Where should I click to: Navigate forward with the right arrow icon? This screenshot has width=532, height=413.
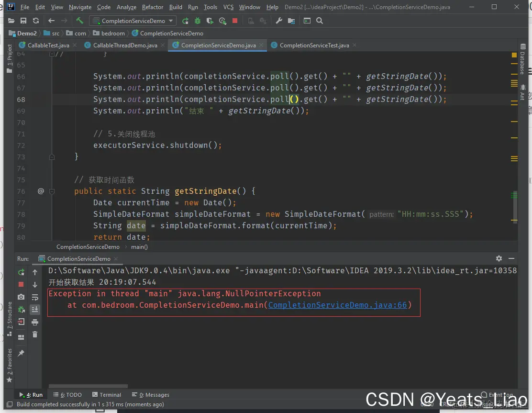[64, 21]
